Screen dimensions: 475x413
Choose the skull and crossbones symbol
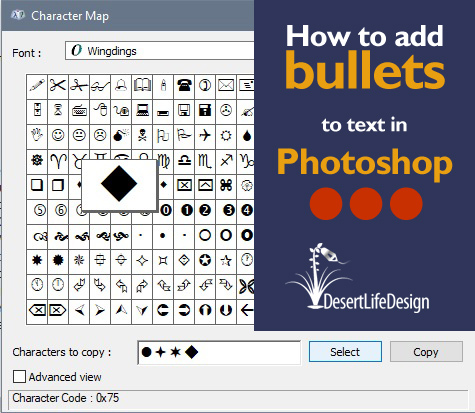click(x=142, y=135)
